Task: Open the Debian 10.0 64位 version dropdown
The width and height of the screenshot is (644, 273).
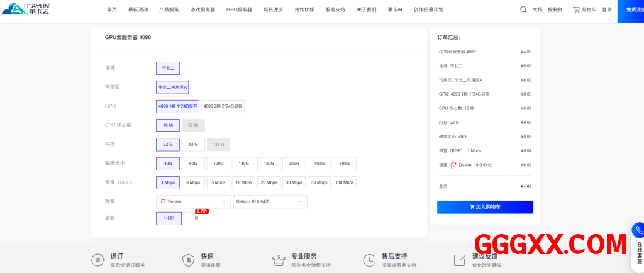Action: click(x=270, y=202)
